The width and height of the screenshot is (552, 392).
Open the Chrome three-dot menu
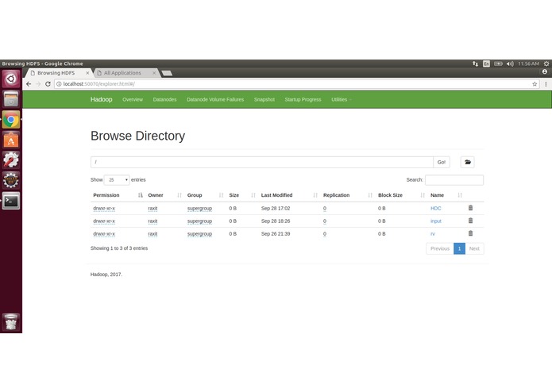[x=546, y=84]
